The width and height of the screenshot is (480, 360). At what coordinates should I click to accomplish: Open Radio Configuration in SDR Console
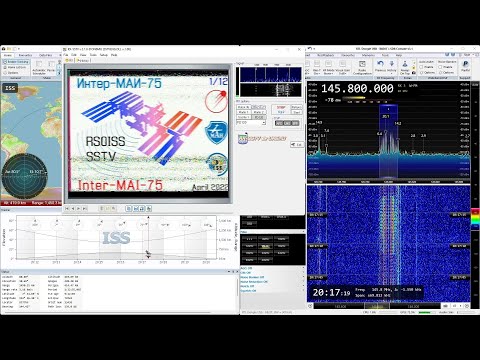coord(362,67)
